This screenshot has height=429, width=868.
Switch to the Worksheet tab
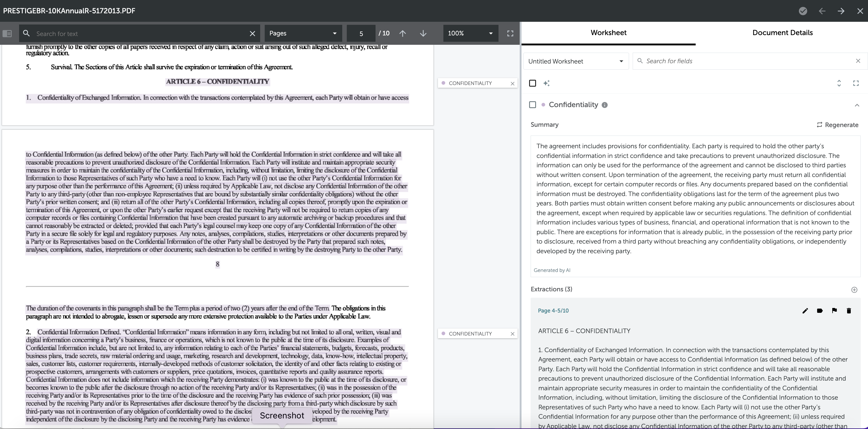click(608, 33)
